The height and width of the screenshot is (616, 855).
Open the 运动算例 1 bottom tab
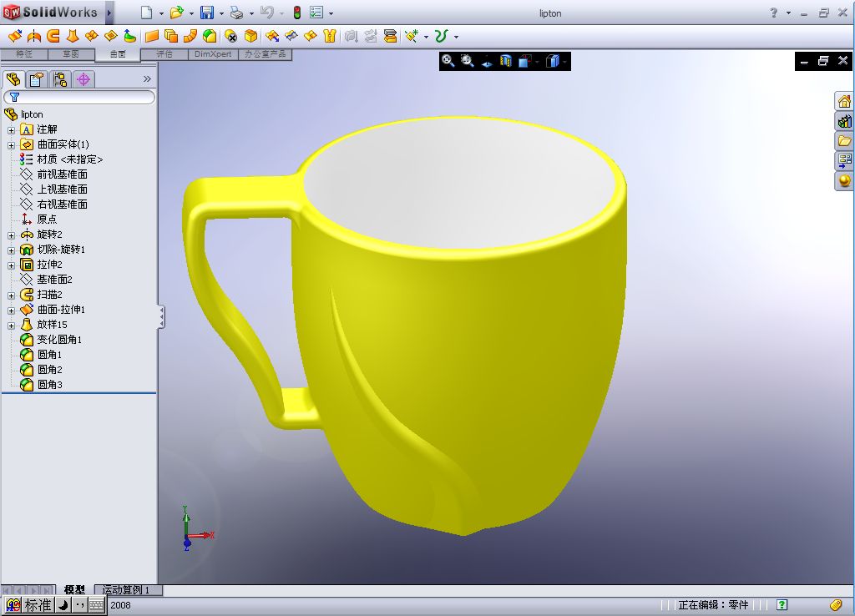coord(127,590)
